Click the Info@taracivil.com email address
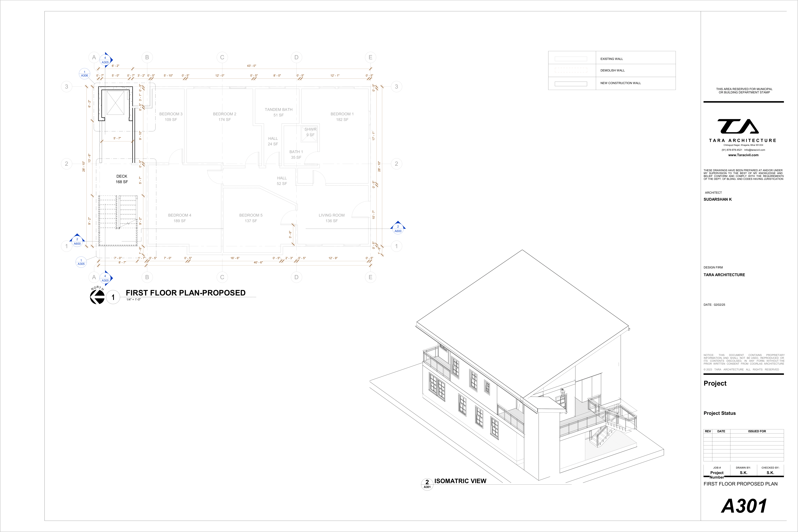The height and width of the screenshot is (532, 798). [755, 150]
